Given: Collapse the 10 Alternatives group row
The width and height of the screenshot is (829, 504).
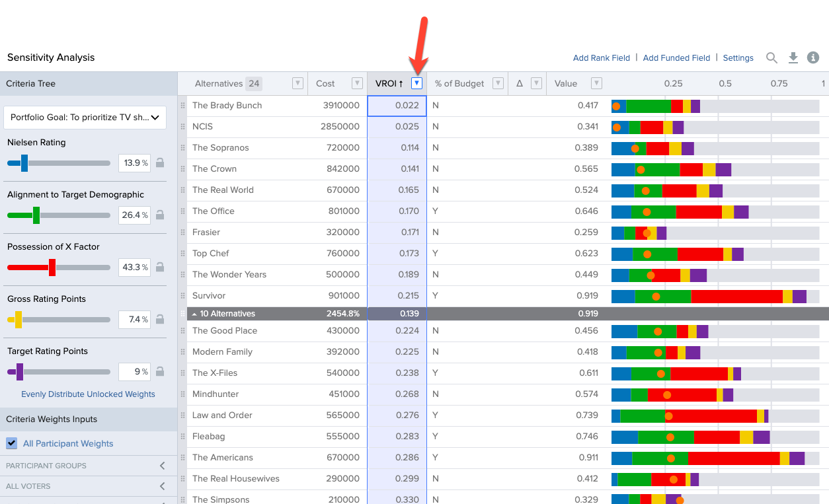Looking at the screenshot, I should click(195, 314).
